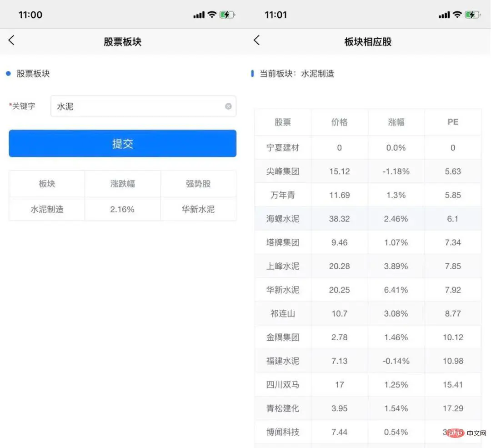Screen dimensions: 491x448
Task: Select the 祁连山 stock row
Action: (368, 314)
